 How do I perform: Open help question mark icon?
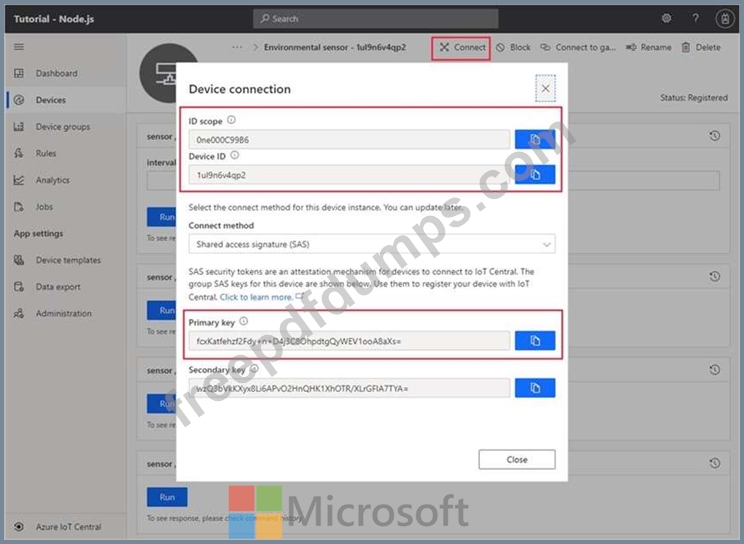pyautogui.click(x=695, y=19)
